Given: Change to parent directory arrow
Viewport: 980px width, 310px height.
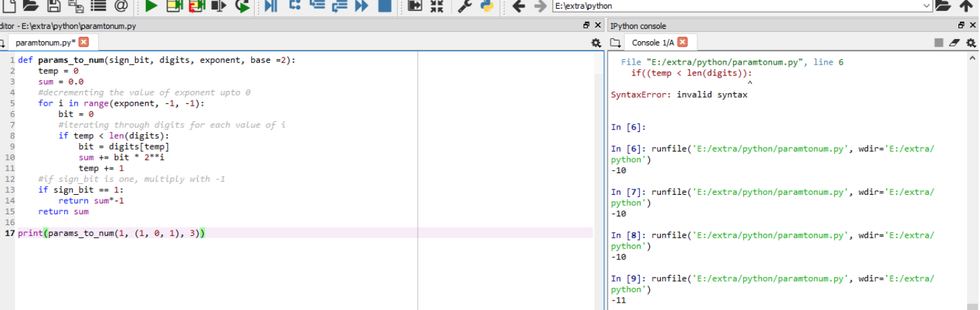Looking at the screenshot, I should [967, 6].
